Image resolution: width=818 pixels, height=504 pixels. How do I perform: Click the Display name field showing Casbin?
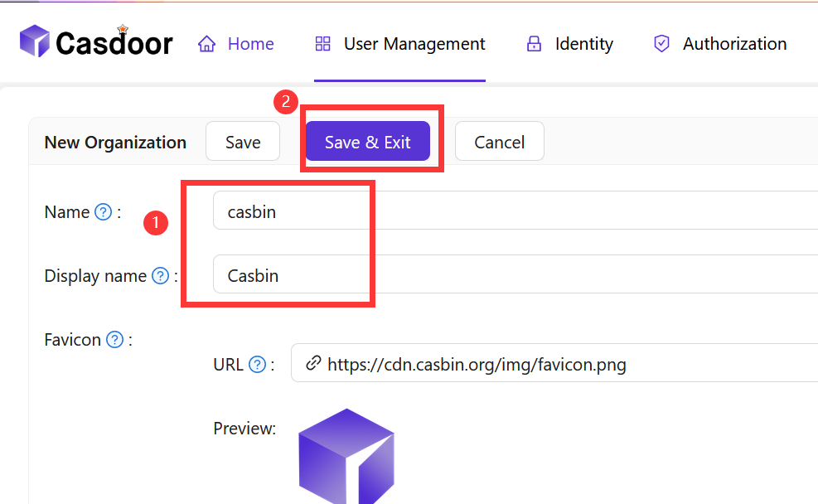coord(292,275)
